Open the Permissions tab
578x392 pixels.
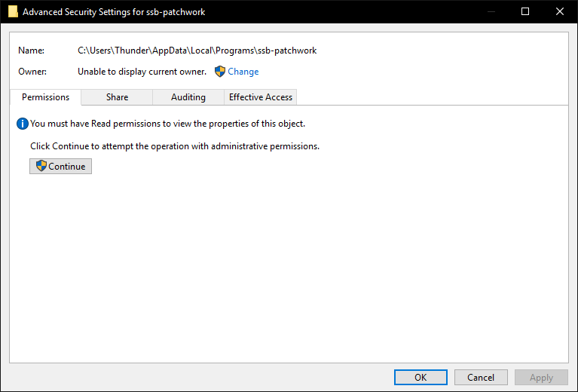point(45,97)
